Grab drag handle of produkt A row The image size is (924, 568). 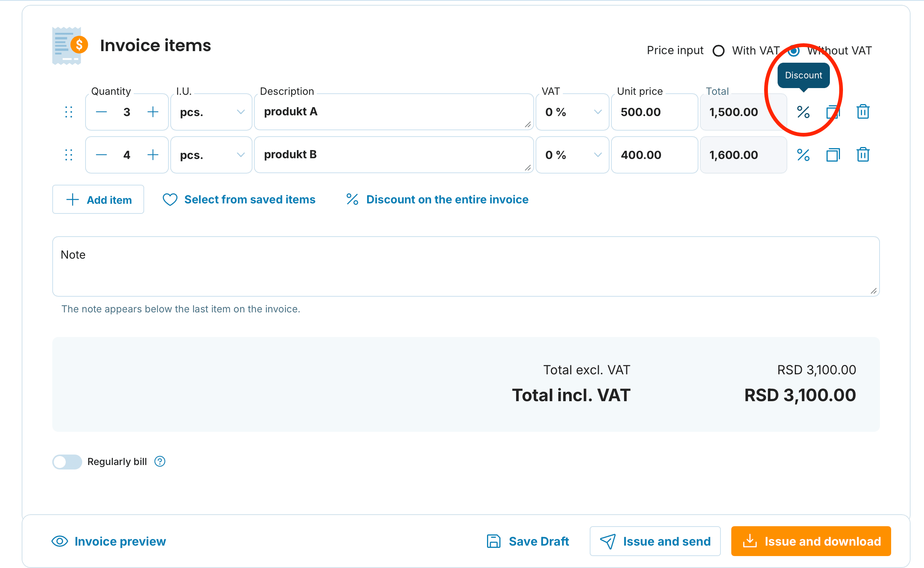(68, 112)
